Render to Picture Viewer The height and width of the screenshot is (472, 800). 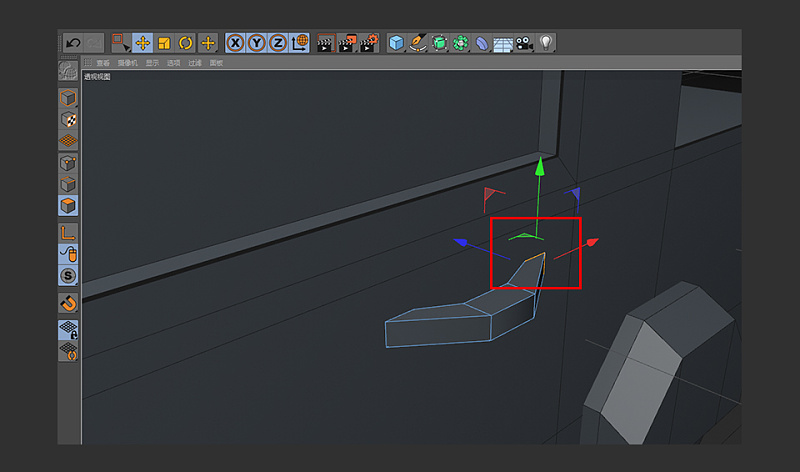click(x=347, y=43)
